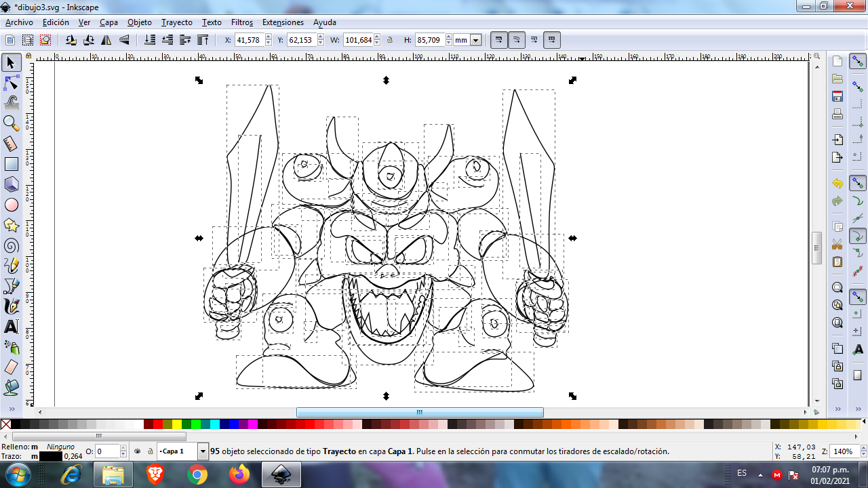Flip selection horizontally
The image size is (868, 488).
pos(106,40)
